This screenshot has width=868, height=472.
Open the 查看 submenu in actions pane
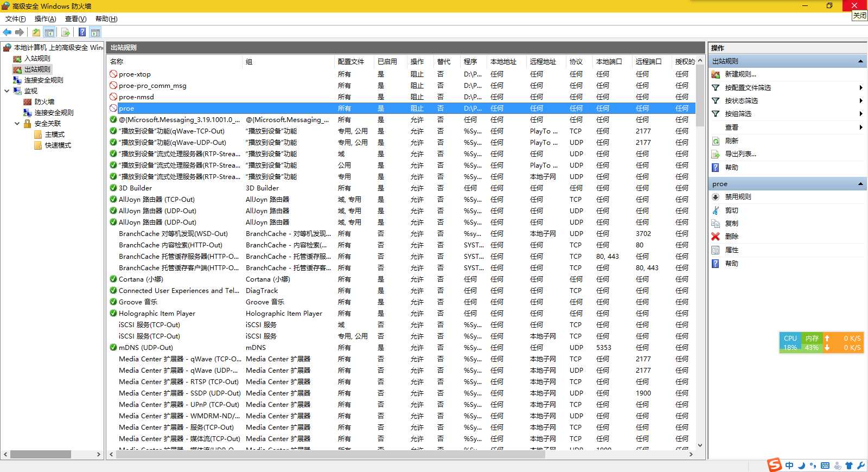pos(787,127)
